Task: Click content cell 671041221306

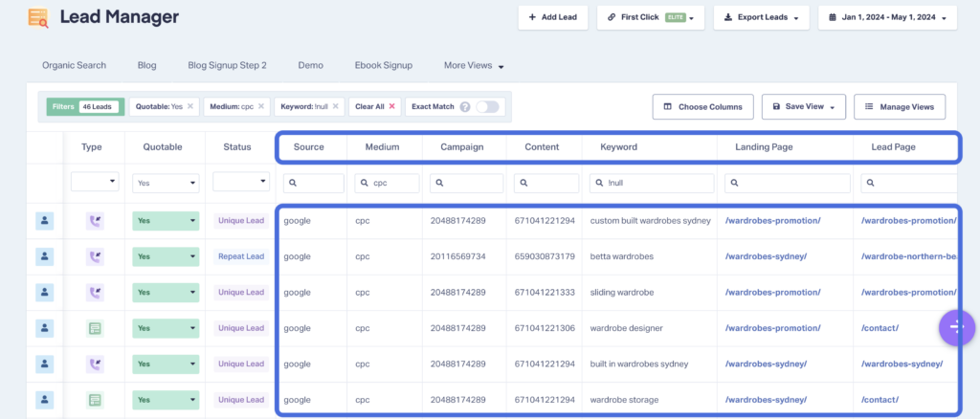Action: (x=545, y=328)
